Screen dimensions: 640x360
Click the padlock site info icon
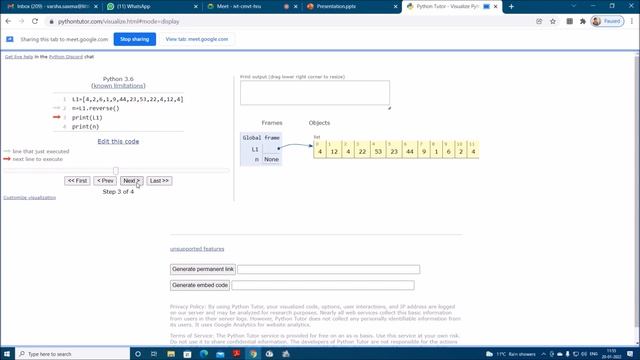51,22
